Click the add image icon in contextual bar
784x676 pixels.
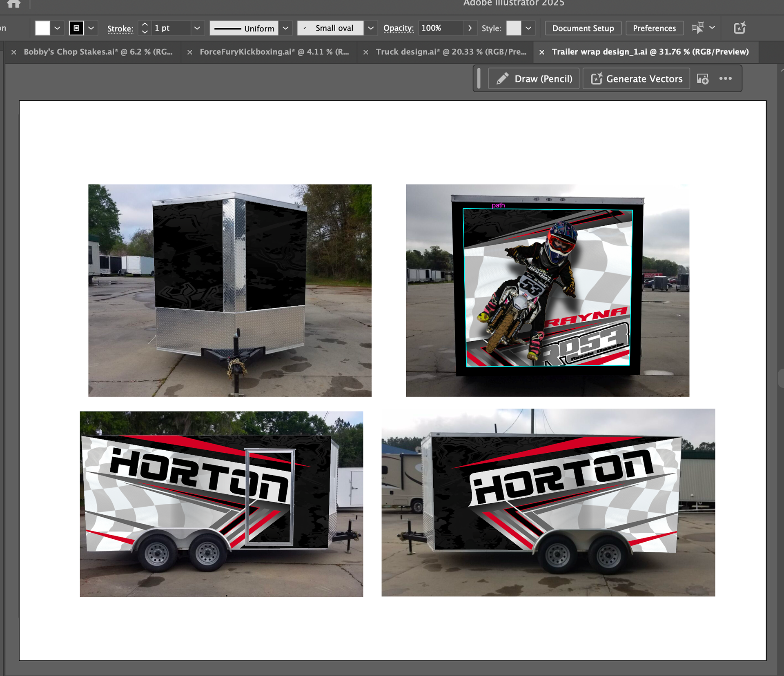point(702,79)
